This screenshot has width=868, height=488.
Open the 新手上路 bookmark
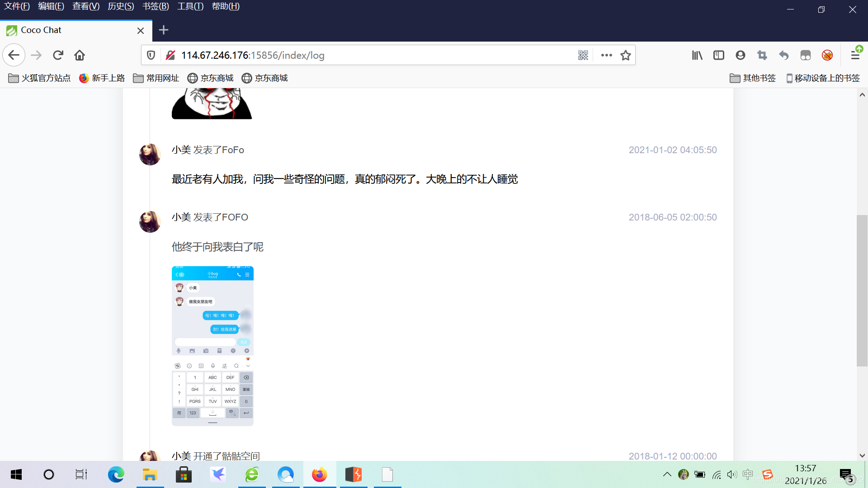[x=102, y=78]
